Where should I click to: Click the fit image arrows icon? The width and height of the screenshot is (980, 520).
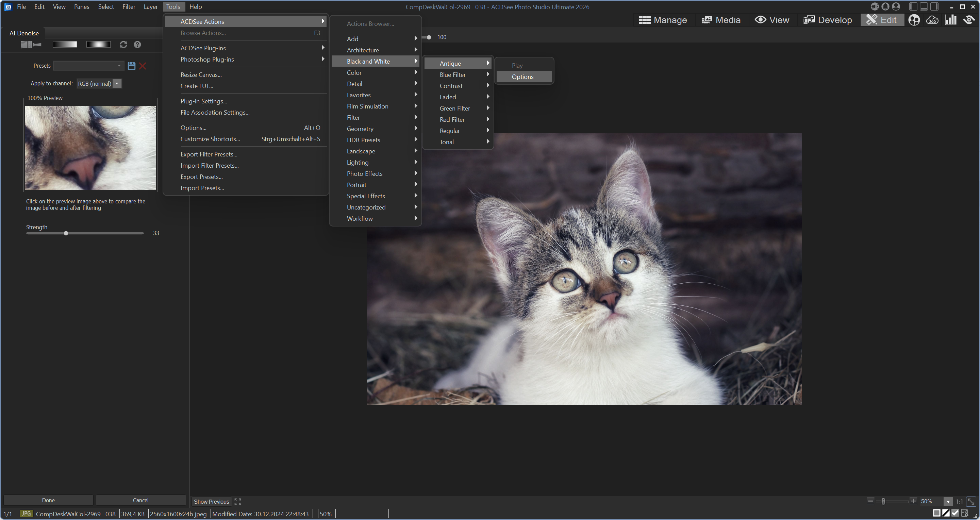[971, 501]
